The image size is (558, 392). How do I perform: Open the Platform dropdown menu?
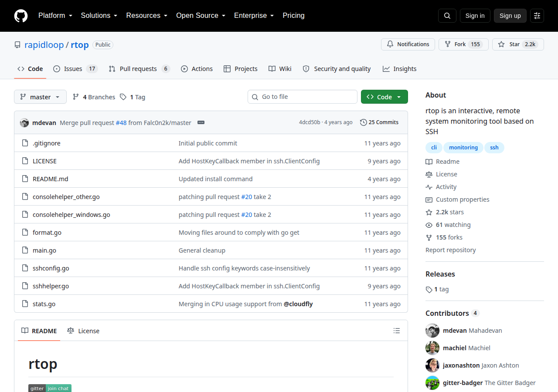[55, 16]
